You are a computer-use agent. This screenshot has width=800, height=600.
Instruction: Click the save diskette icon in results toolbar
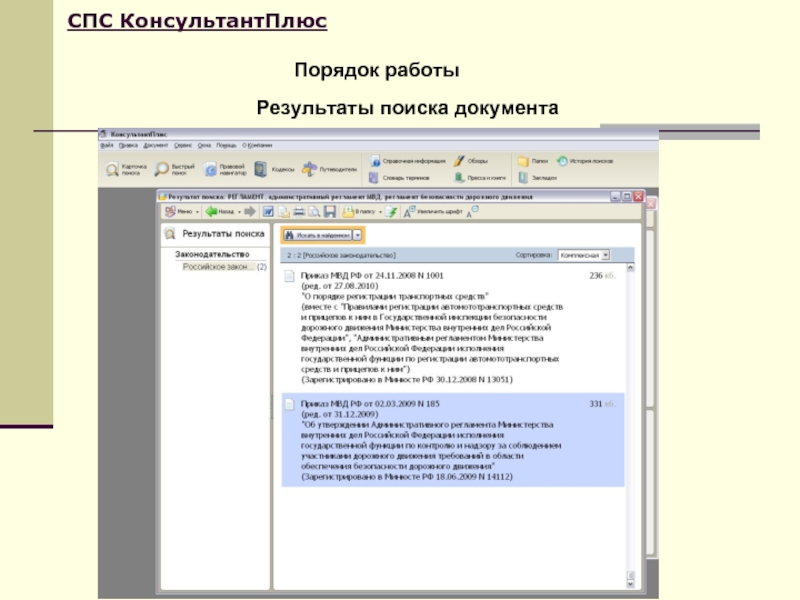pos(329,212)
